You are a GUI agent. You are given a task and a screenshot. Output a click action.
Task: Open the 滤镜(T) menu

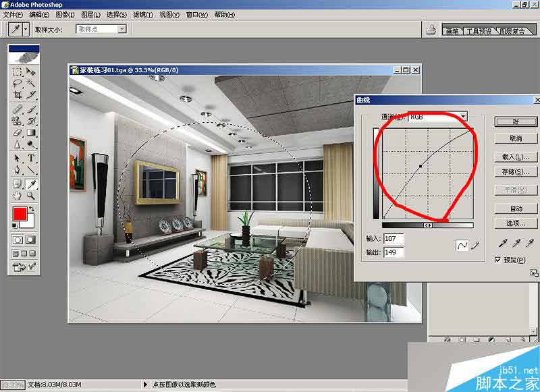[143, 15]
